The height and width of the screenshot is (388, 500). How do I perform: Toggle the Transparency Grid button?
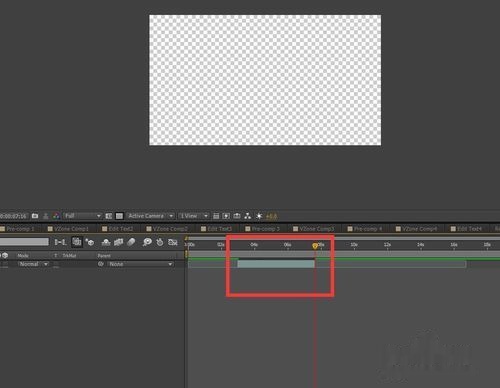(x=119, y=216)
